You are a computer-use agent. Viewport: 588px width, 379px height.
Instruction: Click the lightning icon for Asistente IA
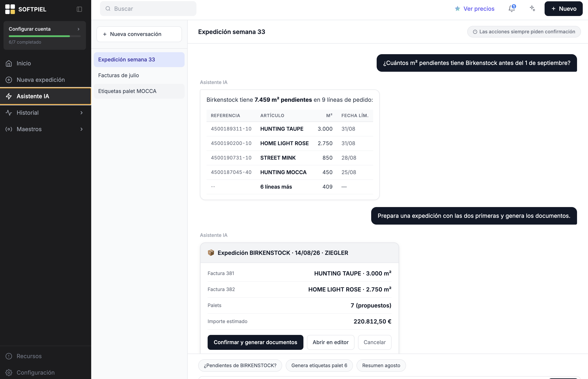click(9, 96)
